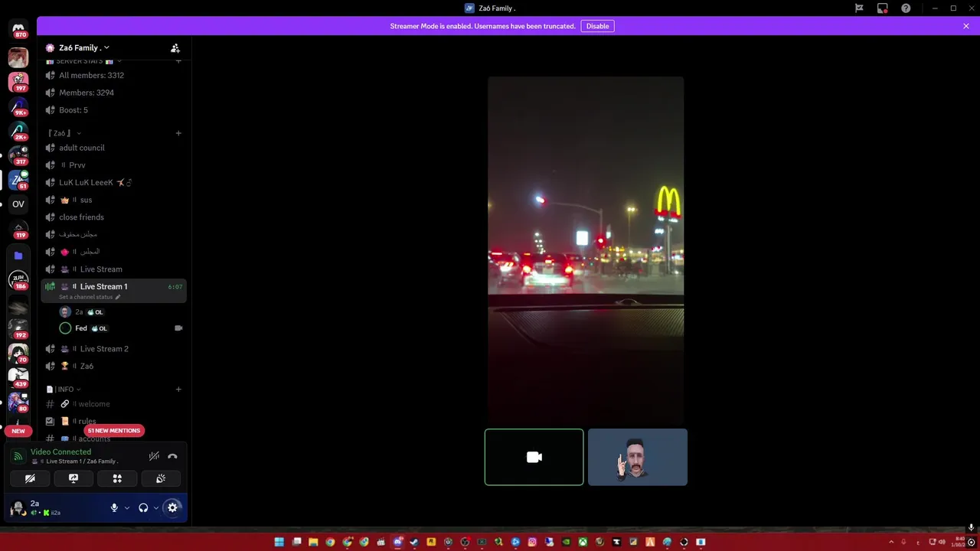Join the sus voice channel
The height and width of the screenshot is (551, 980).
coord(113,200)
